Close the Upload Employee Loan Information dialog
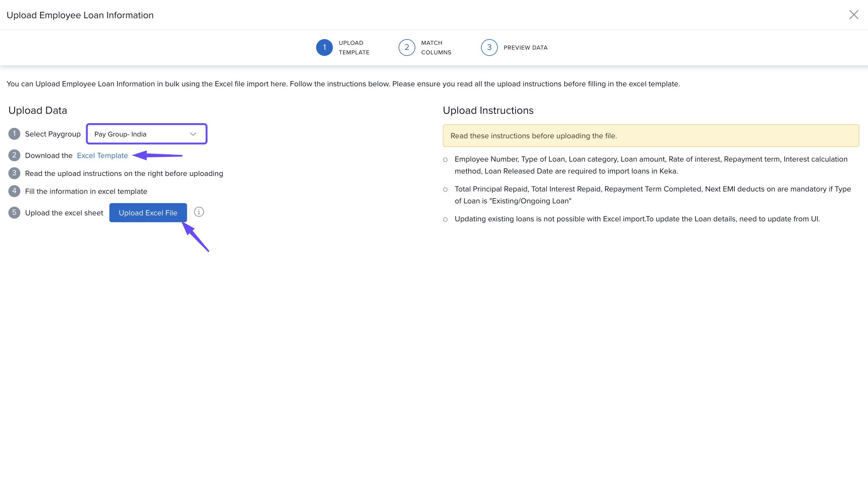Image resolution: width=868 pixels, height=497 pixels. 854,15
